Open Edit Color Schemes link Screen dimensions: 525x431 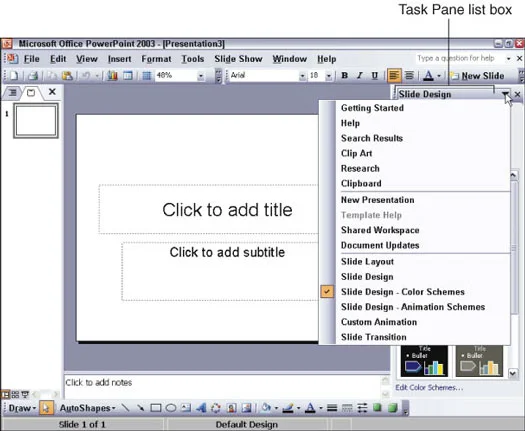point(429,387)
